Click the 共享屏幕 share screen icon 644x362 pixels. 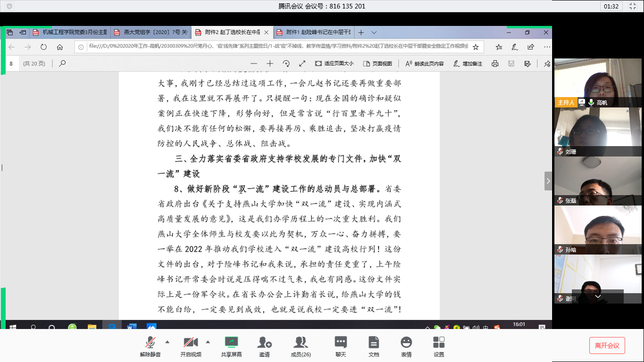(231, 346)
